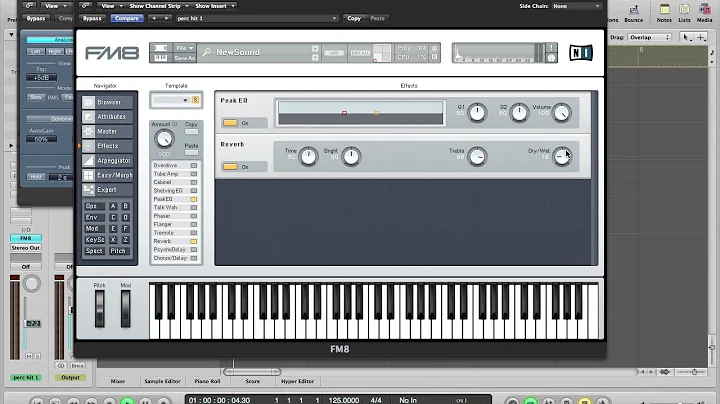The height and width of the screenshot is (404, 720).
Task: Enable Chorus/Delay in the effects list
Action: (194, 258)
